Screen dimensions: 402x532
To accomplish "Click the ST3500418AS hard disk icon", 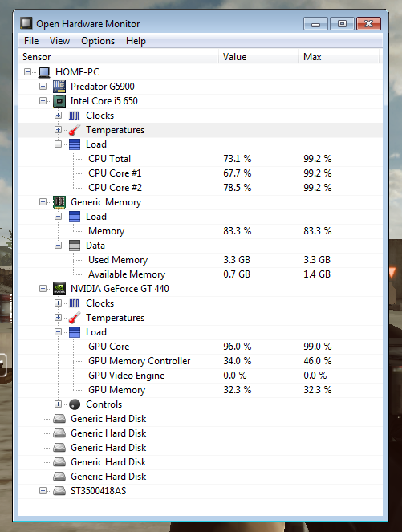I will click(59, 491).
